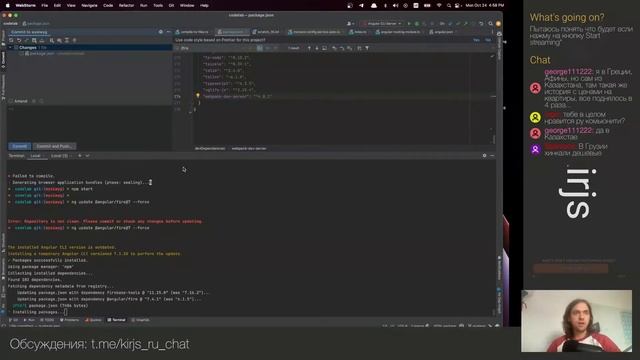Screen dimensions: 640x360
Task: Open the Commit tool stripe on left edge
Action: tap(3, 60)
